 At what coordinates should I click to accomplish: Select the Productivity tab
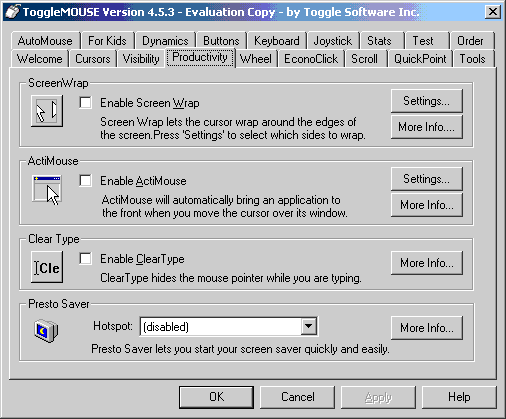200,57
